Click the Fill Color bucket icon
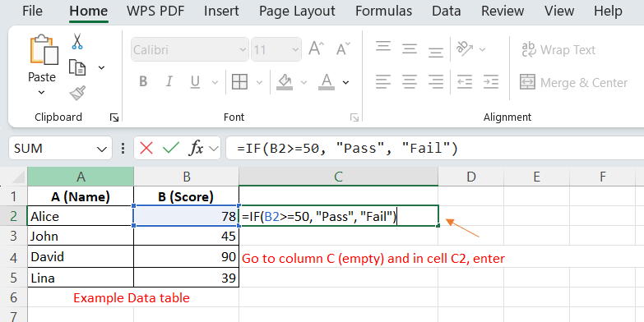 (285, 81)
